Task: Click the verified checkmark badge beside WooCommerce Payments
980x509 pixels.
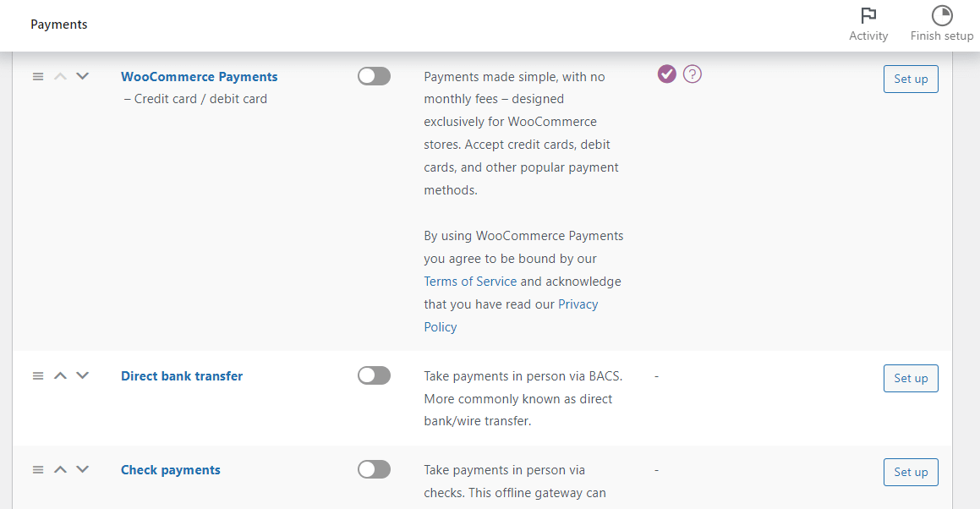Action: [667, 74]
